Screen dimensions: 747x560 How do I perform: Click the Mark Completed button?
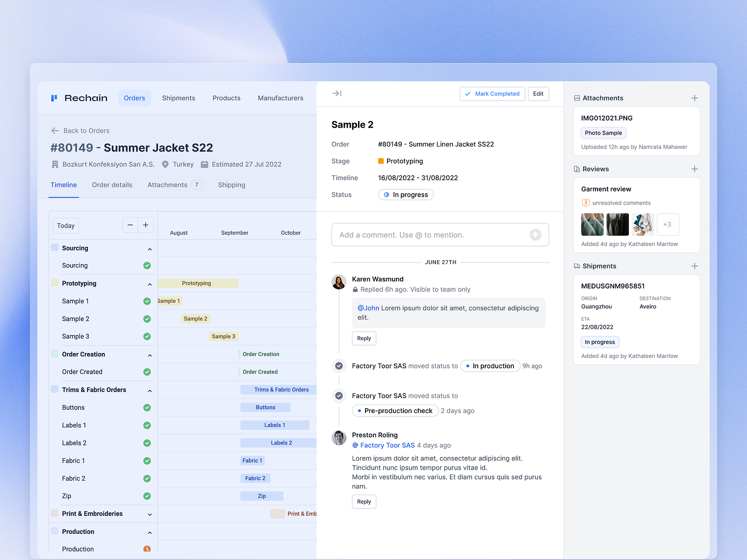(492, 93)
